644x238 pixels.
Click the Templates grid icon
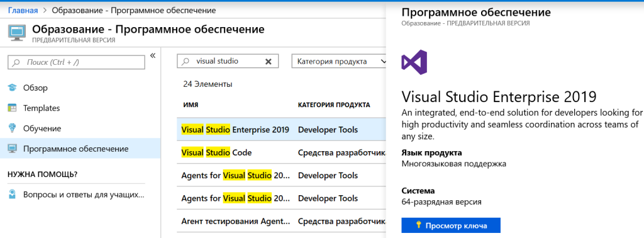click(x=13, y=108)
